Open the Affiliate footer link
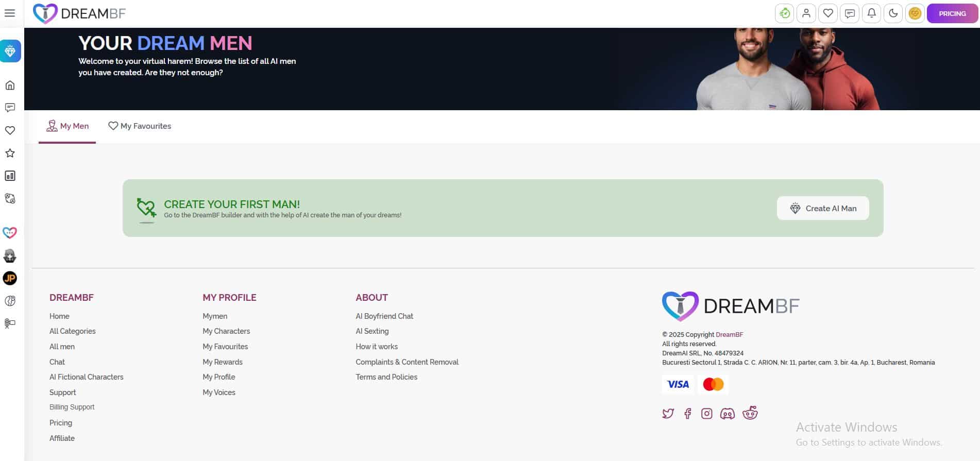 click(62, 438)
